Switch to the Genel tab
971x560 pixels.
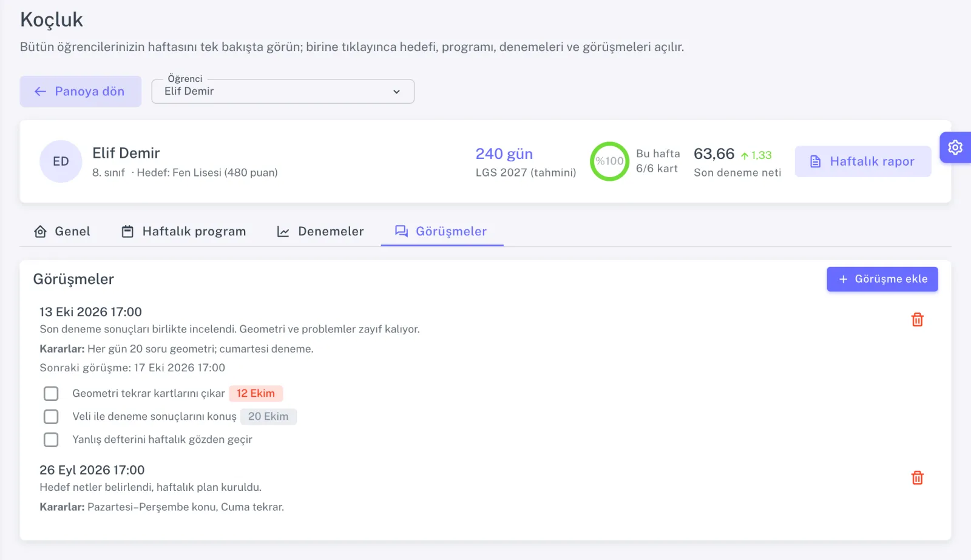pos(62,231)
